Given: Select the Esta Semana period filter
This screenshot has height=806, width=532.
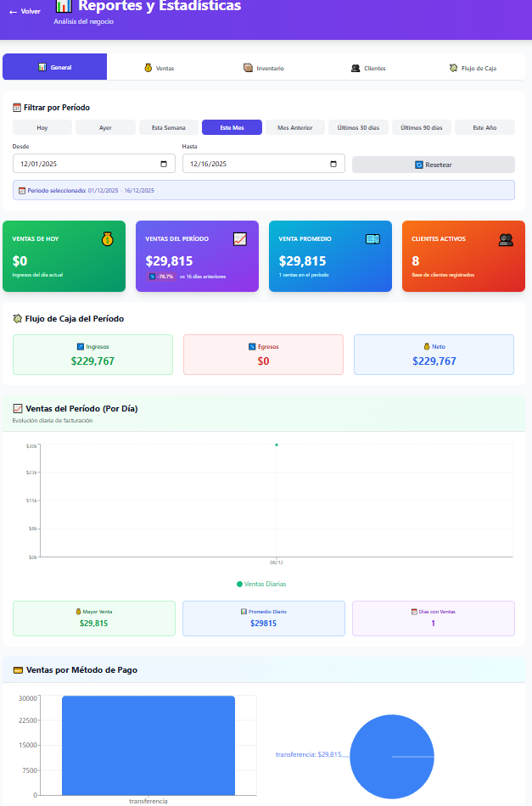Looking at the screenshot, I should coord(169,127).
